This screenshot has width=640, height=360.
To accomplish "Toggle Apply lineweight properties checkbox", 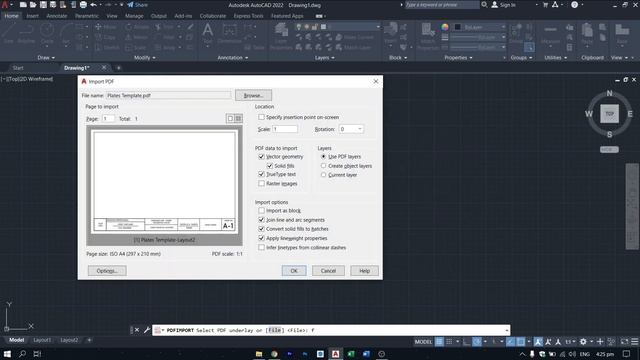I will pos(261,238).
